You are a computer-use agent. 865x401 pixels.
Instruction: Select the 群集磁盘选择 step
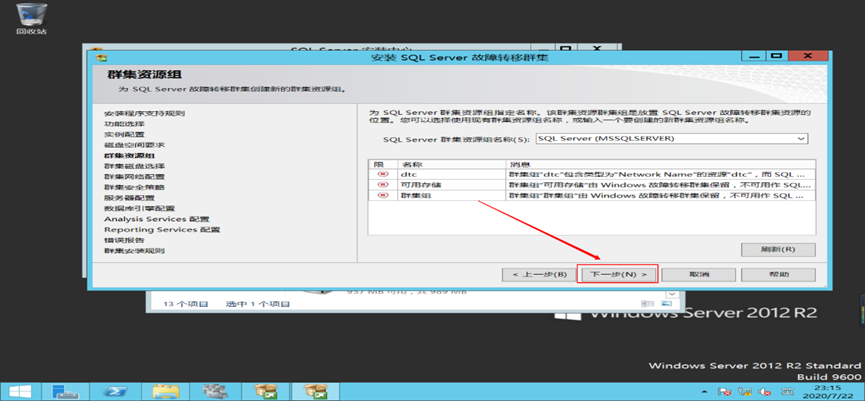(135, 166)
